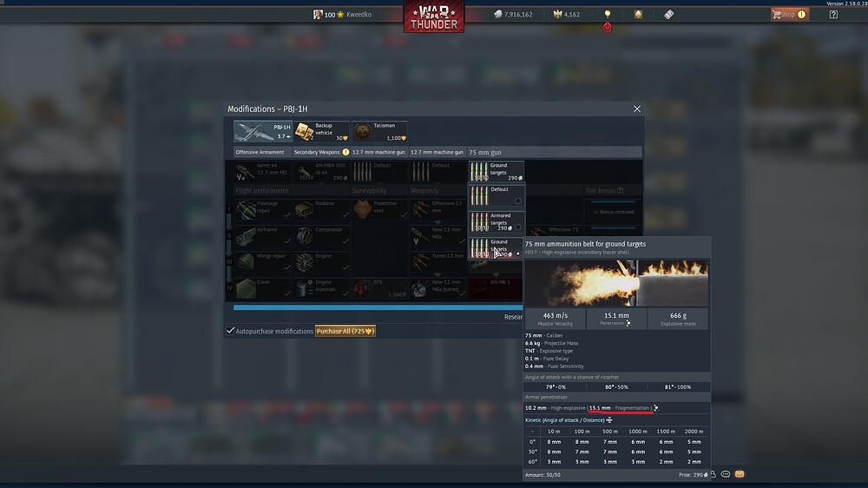
Task: Switch to Secondary Weapons tab
Action: click(321, 152)
